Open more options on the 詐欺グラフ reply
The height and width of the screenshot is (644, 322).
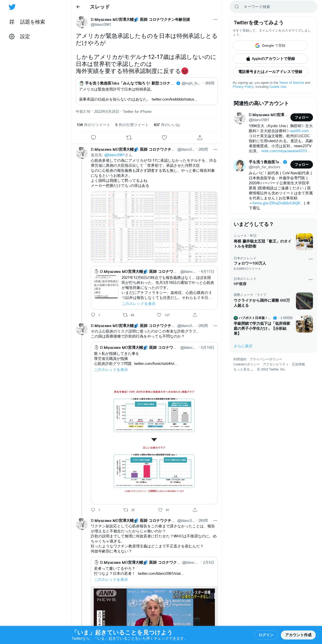[x=215, y=326]
